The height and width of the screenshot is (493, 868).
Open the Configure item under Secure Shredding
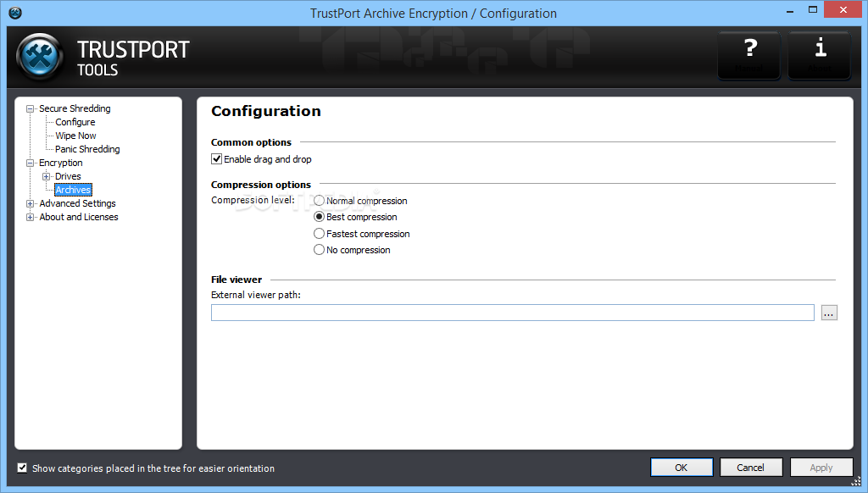point(75,122)
